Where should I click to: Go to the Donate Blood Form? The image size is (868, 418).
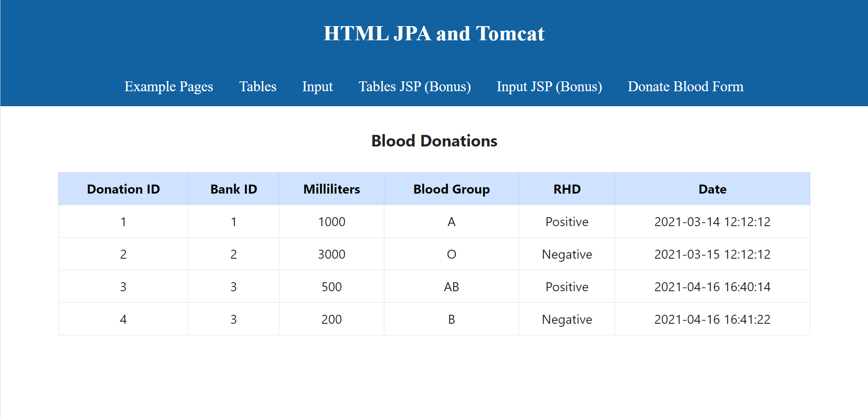[685, 87]
